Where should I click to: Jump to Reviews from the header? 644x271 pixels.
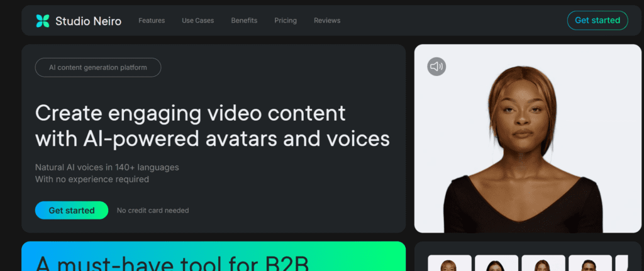tap(327, 21)
